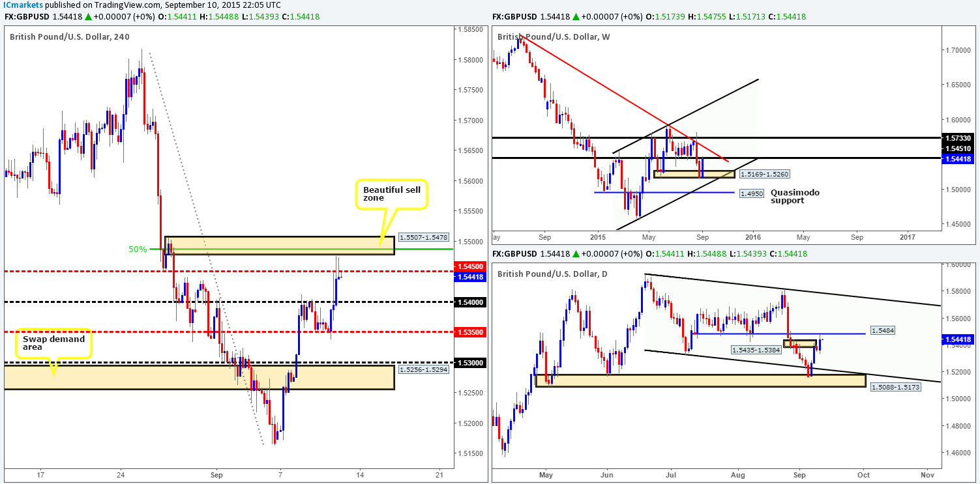Click blue 1.54418 price tag on daily chart
This screenshot has height=484, width=980.
(958, 339)
